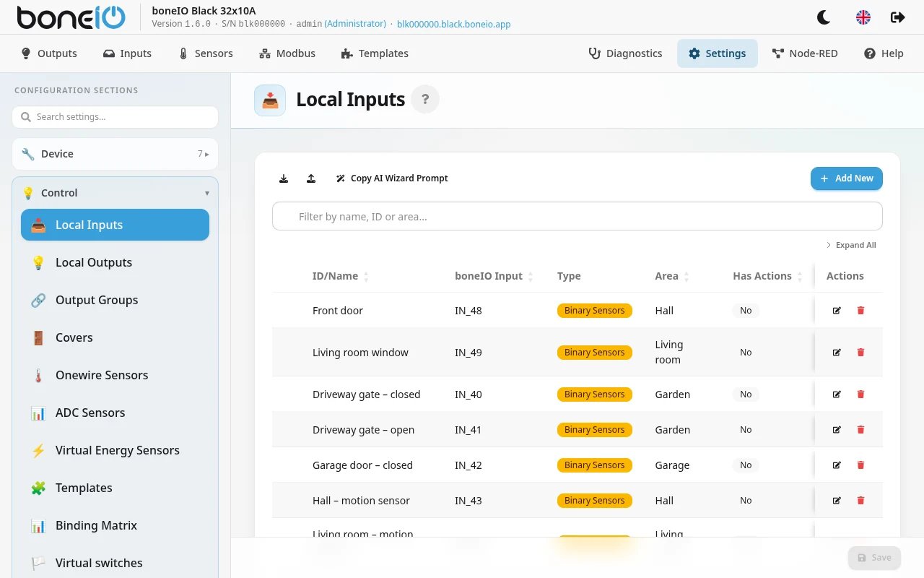Image resolution: width=924 pixels, height=578 pixels.
Task: Expand the Device configuration section
Action: click(x=115, y=154)
